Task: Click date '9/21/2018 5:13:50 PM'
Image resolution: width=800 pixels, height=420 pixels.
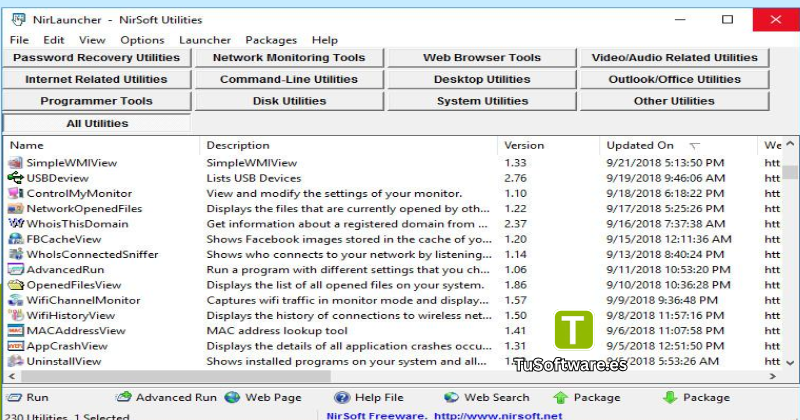Action: coord(665,163)
